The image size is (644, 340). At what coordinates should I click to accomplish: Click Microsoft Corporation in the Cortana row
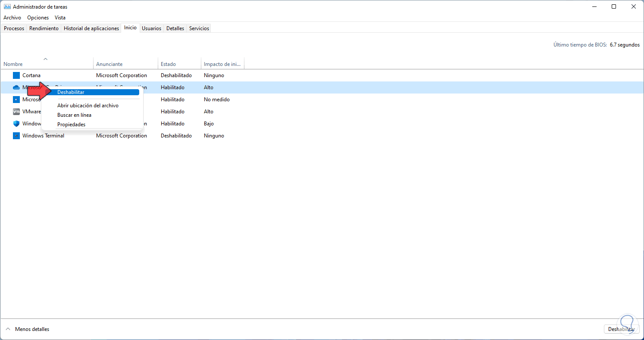coord(122,75)
